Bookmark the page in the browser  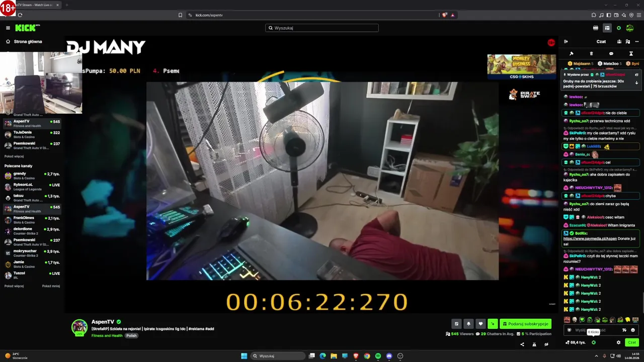tap(180, 15)
